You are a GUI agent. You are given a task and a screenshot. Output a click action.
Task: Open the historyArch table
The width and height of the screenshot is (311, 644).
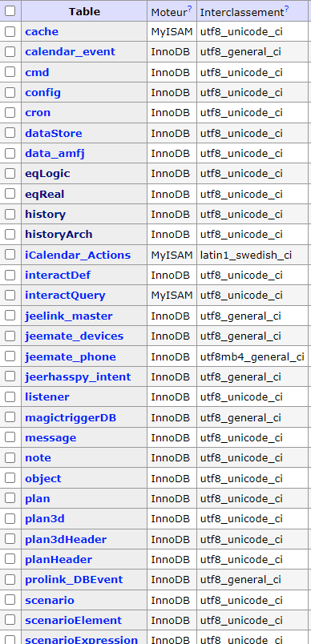[59, 235]
